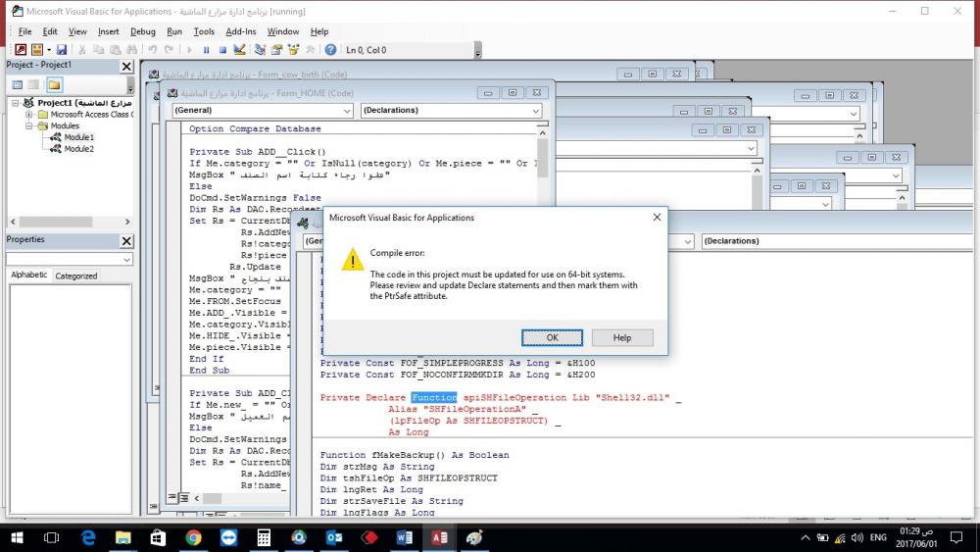
Task: Click OK in the compile error dialog
Action: pyautogui.click(x=552, y=337)
